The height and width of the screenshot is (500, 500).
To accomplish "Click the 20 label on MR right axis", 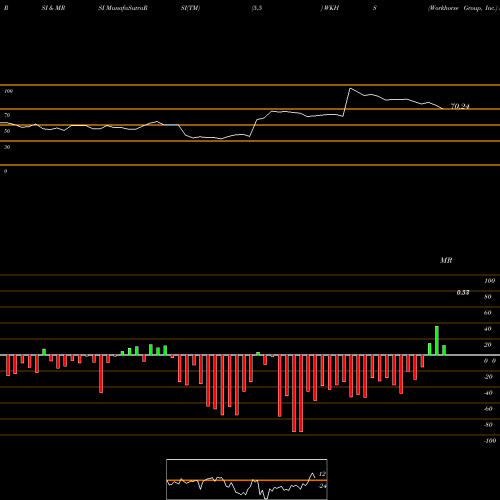I will pyautogui.click(x=487, y=345).
